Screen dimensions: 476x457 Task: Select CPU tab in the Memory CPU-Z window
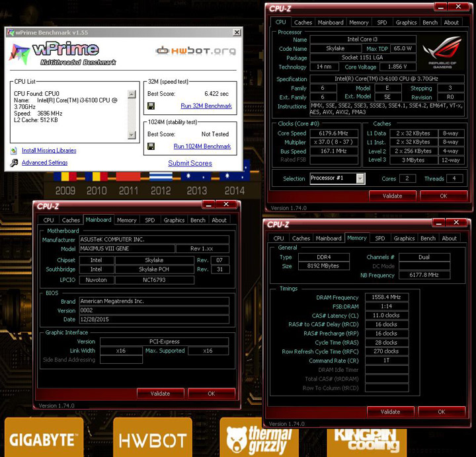[279, 238]
